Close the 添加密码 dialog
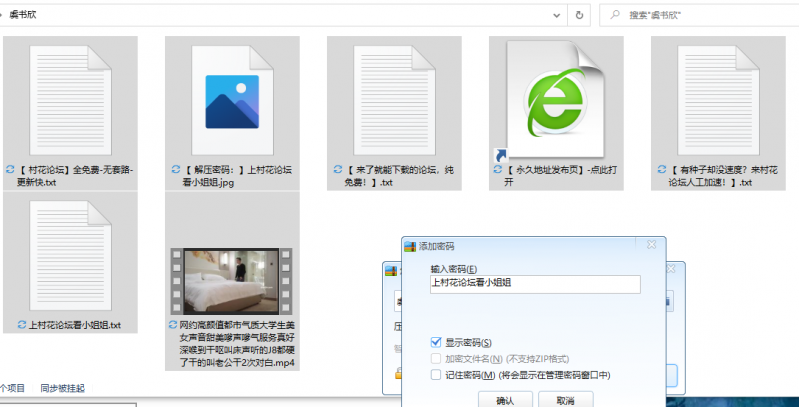The height and width of the screenshot is (407, 799). [651, 245]
